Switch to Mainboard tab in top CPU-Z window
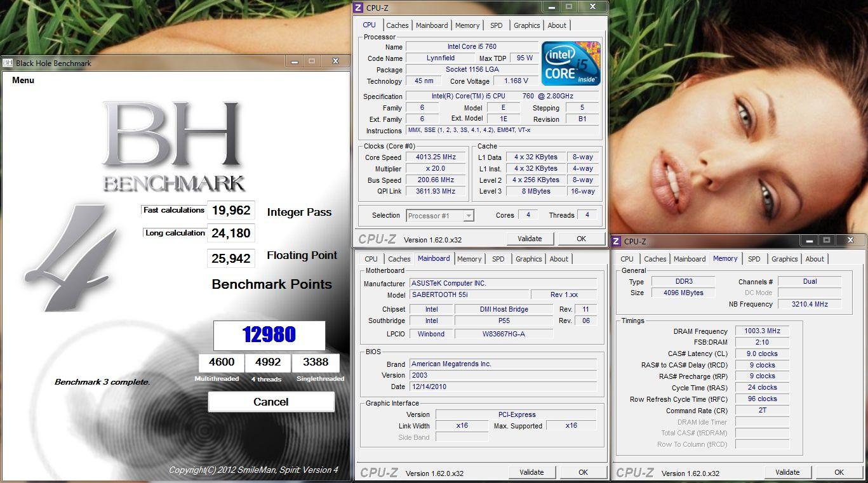The width and height of the screenshot is (868, 483). coord(432,25)
